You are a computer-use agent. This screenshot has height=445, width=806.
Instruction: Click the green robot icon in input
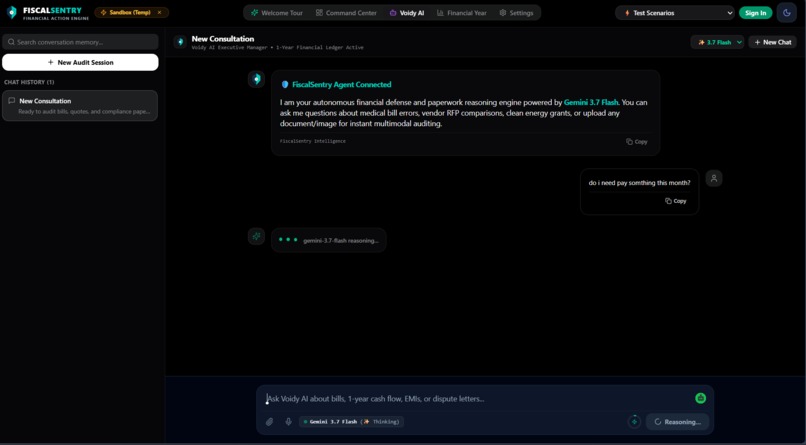coord(700,398)
